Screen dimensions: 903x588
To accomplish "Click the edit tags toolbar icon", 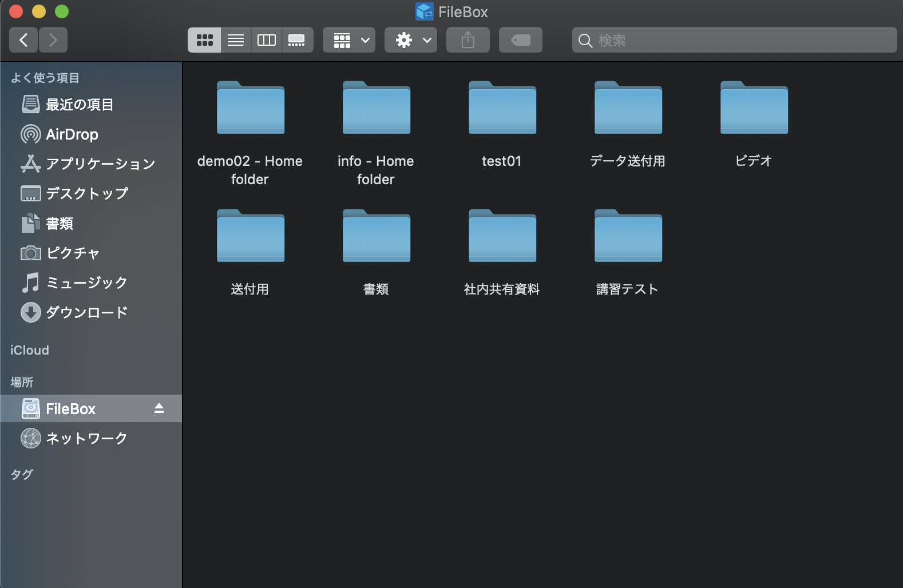I will [x=520, y=40].
